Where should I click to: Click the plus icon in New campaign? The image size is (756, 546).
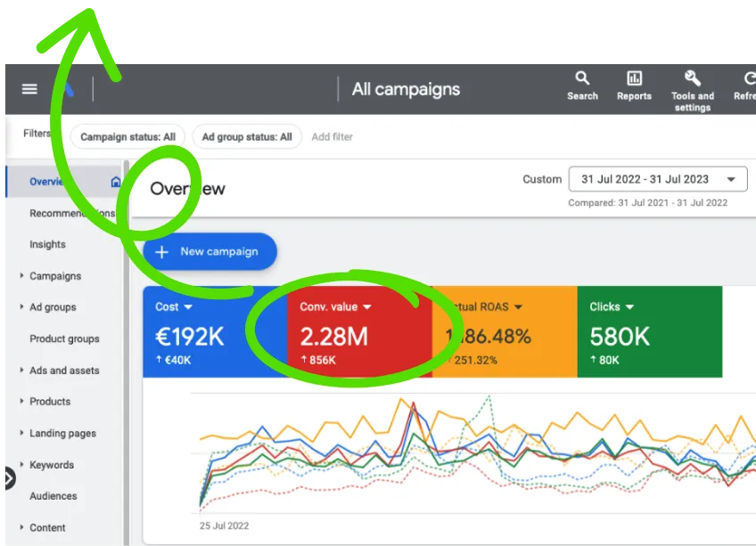[162, 252]
